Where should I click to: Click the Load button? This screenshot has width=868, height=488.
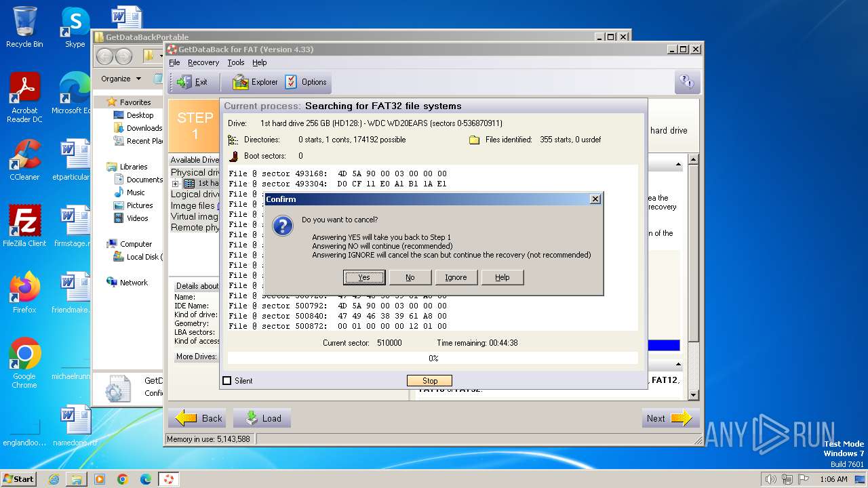262,418
